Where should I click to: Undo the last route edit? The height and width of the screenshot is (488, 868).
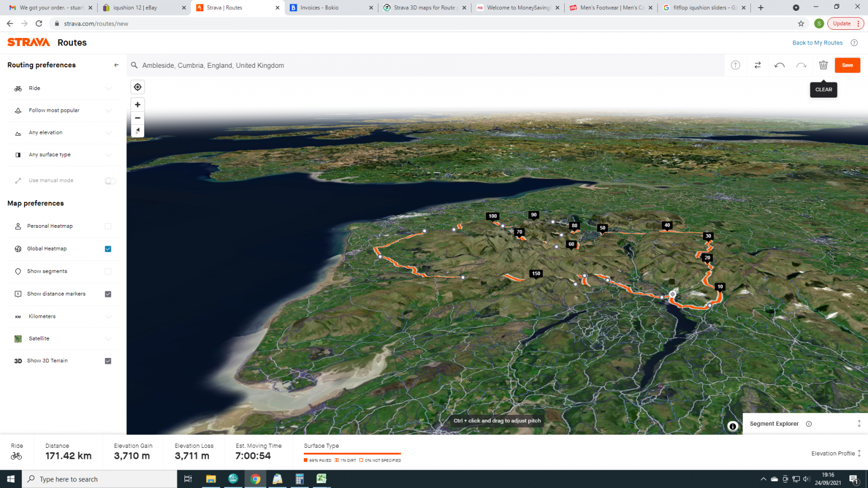(x=780, y=65)
